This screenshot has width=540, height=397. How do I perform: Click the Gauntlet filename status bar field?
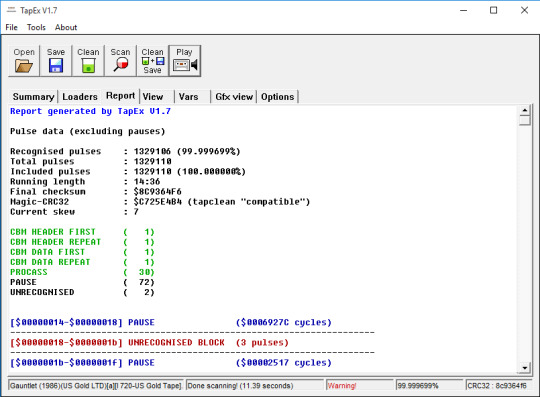coord(96,386)
